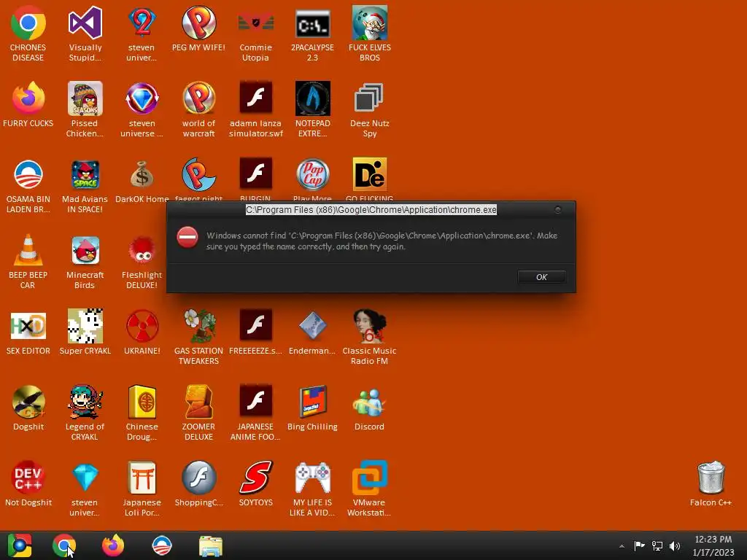
Task: Open the steven universe Bejeweled gem icon
Action: point(142,109)
